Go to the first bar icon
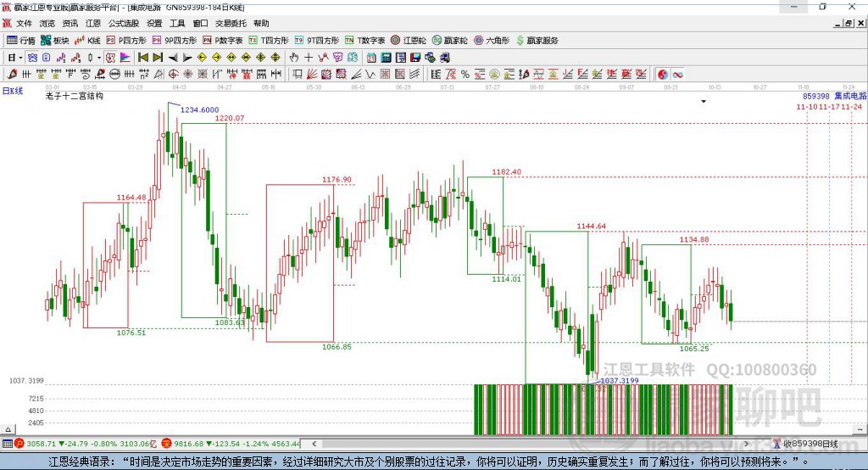 tap(142, 58)
